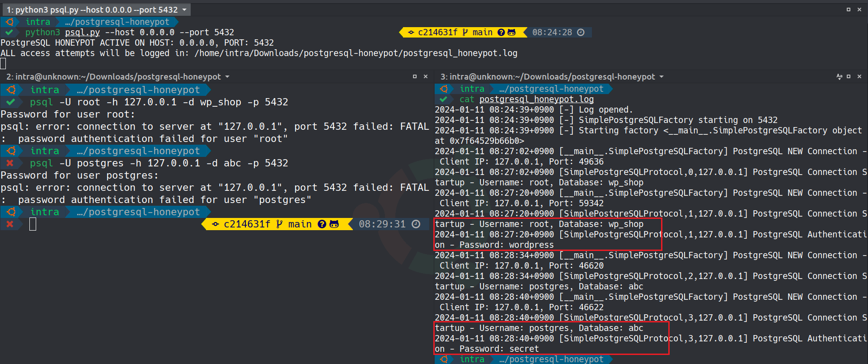Click 'Client IP: 127.0.0.1, Port: 46622' log line
This screenshot has width=868, height=364.
(x=521, y=307)
